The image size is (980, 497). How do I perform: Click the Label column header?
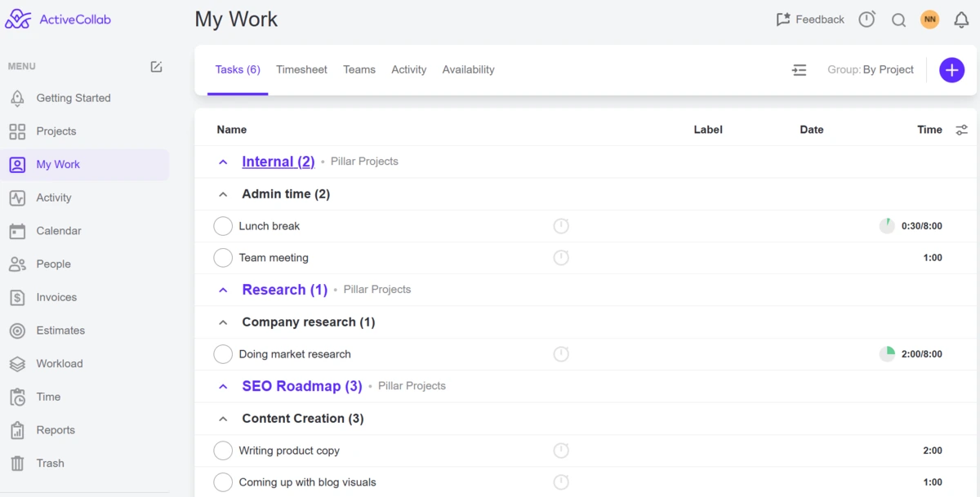click(708, 130)
